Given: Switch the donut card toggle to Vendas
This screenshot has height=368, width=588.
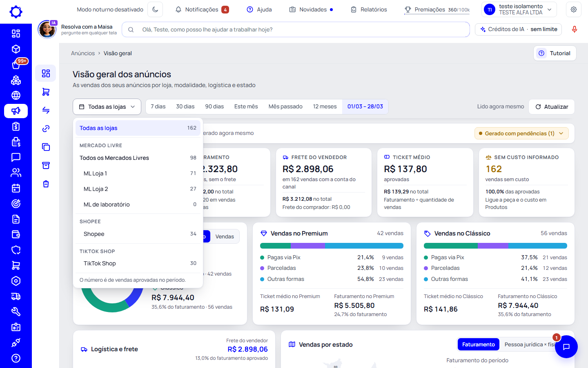Looking at the screenshot, I should [x=225, y=236].
